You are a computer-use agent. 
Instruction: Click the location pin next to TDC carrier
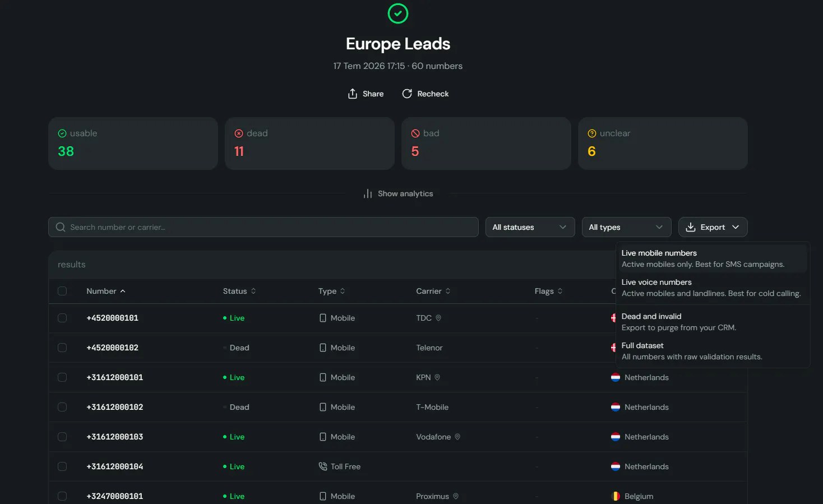pyautogui.click(x=438, y=318)
